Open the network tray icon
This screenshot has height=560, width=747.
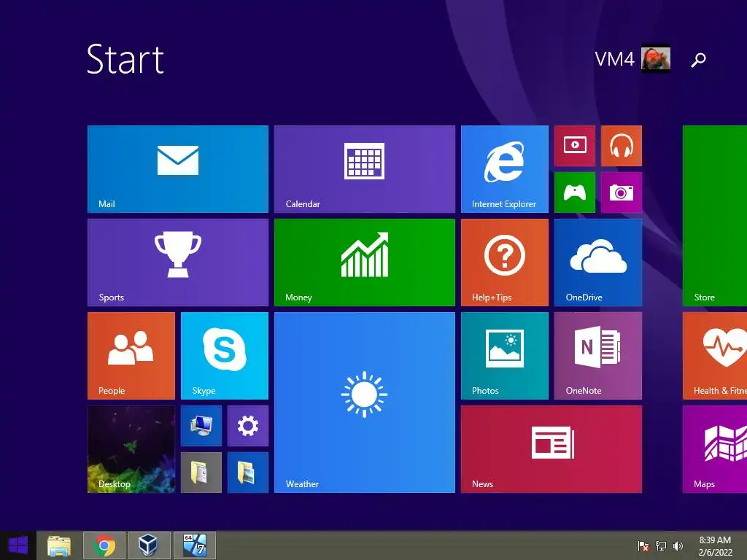(661, 546)
